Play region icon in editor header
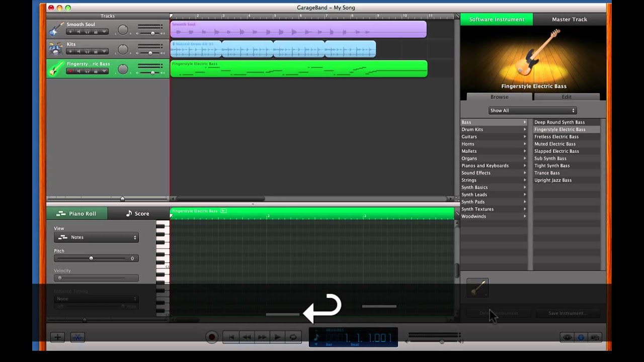The height and width of the screenshot is (362, 644). (x=223, y=211)
